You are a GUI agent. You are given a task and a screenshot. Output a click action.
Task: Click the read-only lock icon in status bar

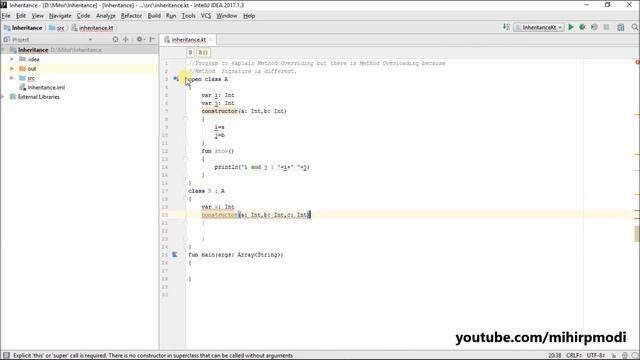click(x=613, y=356)
